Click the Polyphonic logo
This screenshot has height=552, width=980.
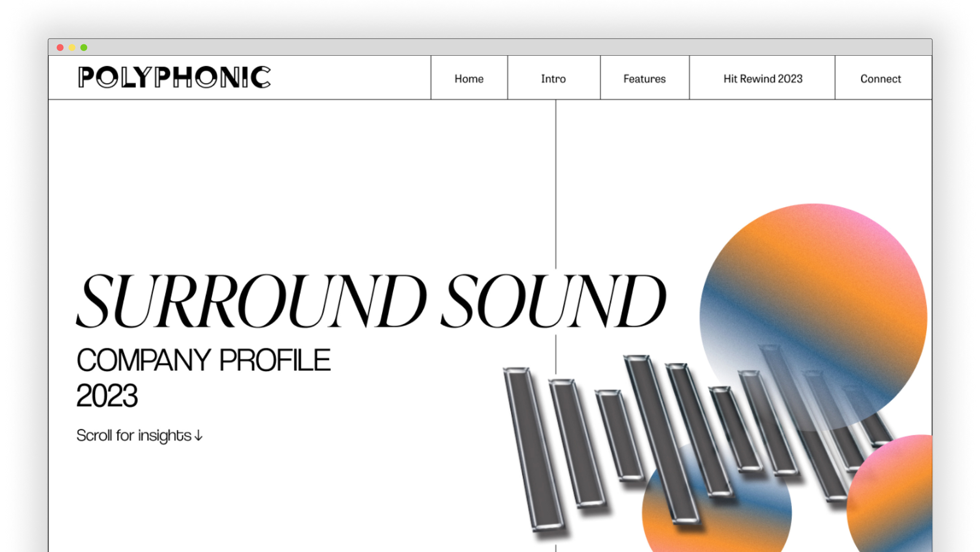[174, 77]
